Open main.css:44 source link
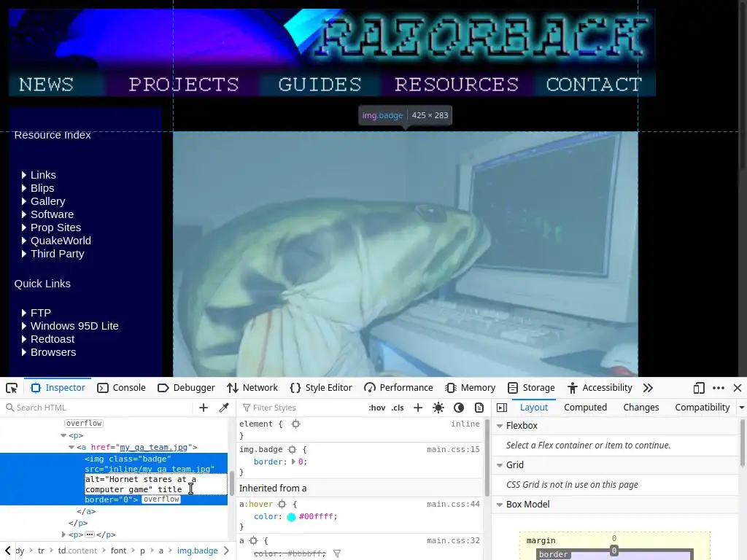This screenshot has height=560, width=747. pos(453,505)
